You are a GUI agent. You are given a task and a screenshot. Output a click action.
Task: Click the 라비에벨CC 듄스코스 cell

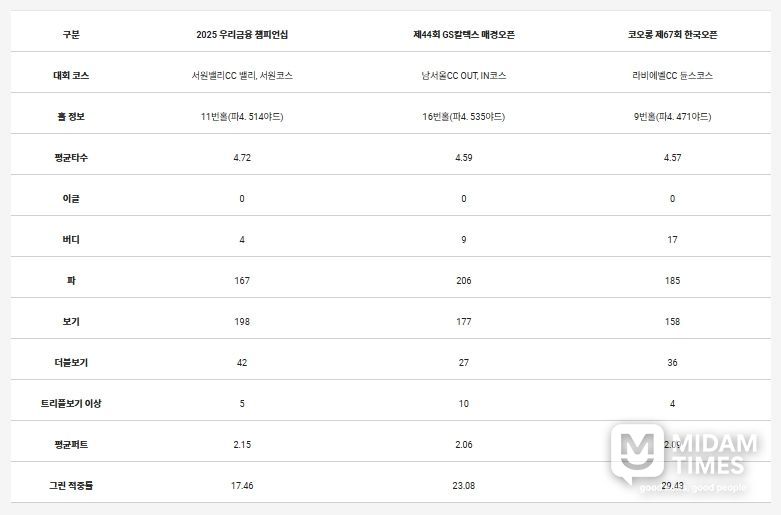[672, 75]
